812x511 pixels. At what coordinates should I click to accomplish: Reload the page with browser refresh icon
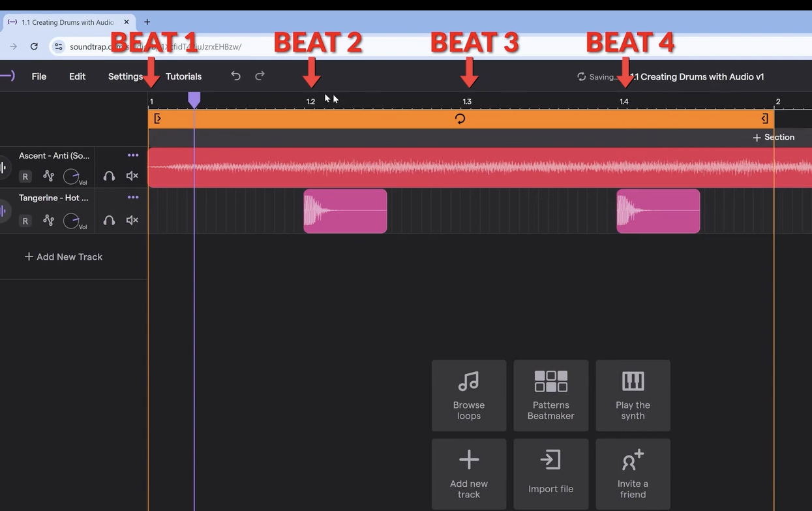point(34,46)
